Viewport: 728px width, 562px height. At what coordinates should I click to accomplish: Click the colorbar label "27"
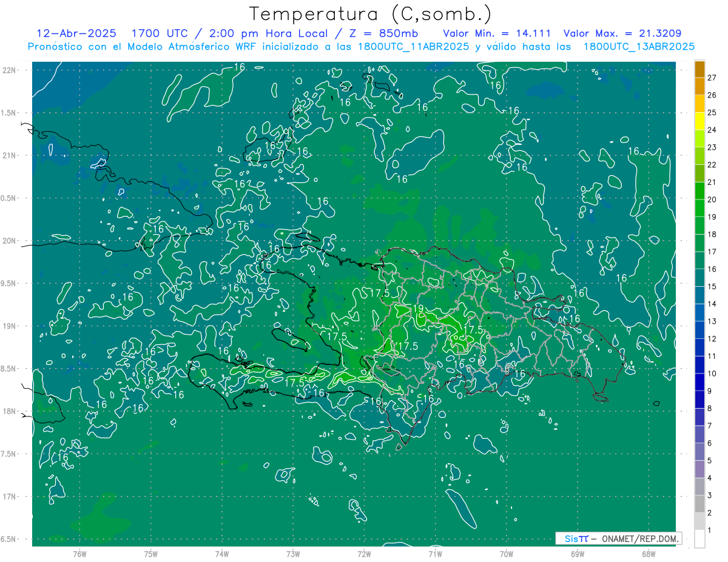(712, 77)
